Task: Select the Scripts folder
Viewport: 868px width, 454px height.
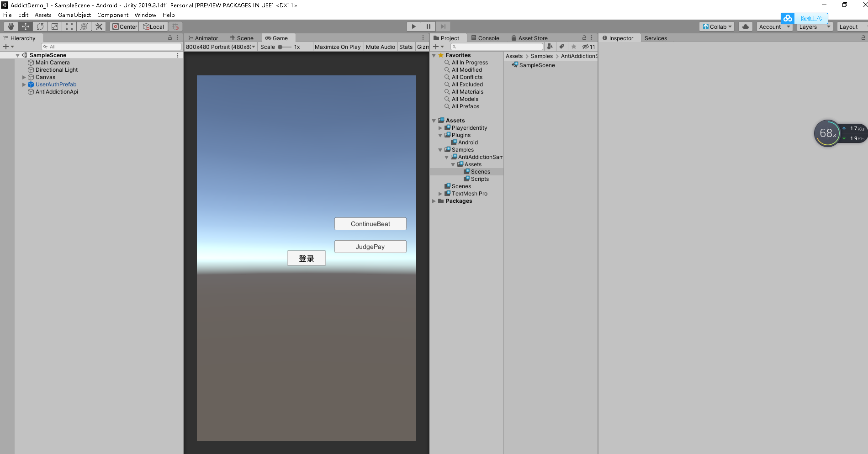Action: pyautogui.click(x=476, y=179)
